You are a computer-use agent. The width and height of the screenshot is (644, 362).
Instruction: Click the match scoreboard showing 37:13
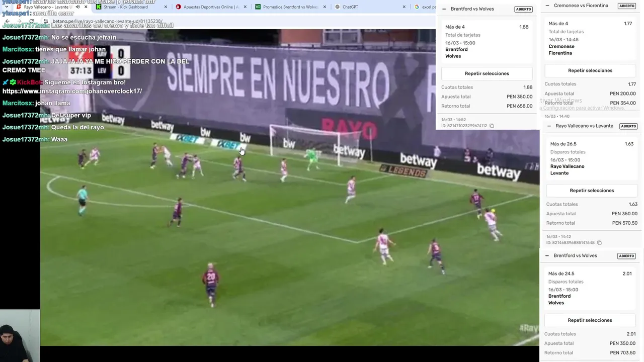click(100, 63)
